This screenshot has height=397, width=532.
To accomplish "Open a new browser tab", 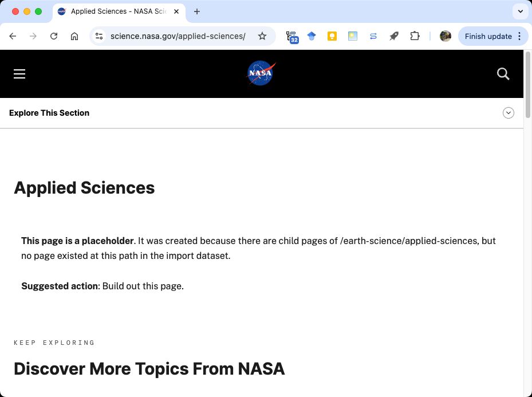I will pyautogui.click(x=197, y=11).
